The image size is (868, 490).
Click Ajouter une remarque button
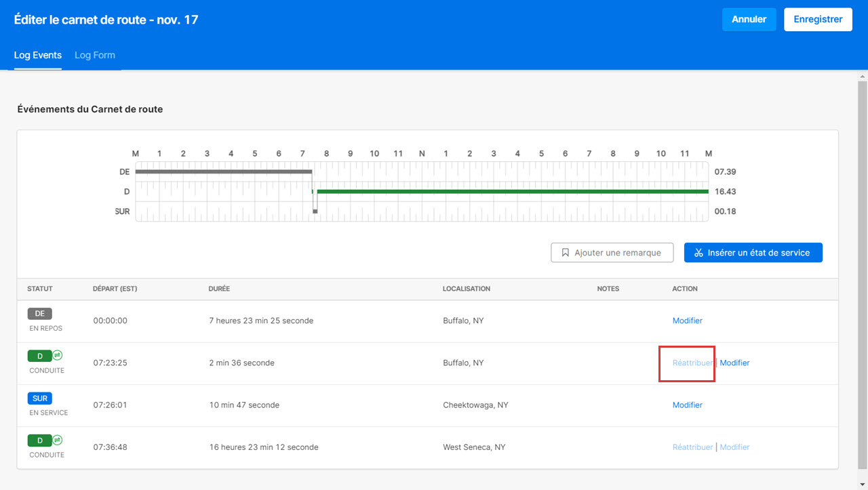point(612,253)
